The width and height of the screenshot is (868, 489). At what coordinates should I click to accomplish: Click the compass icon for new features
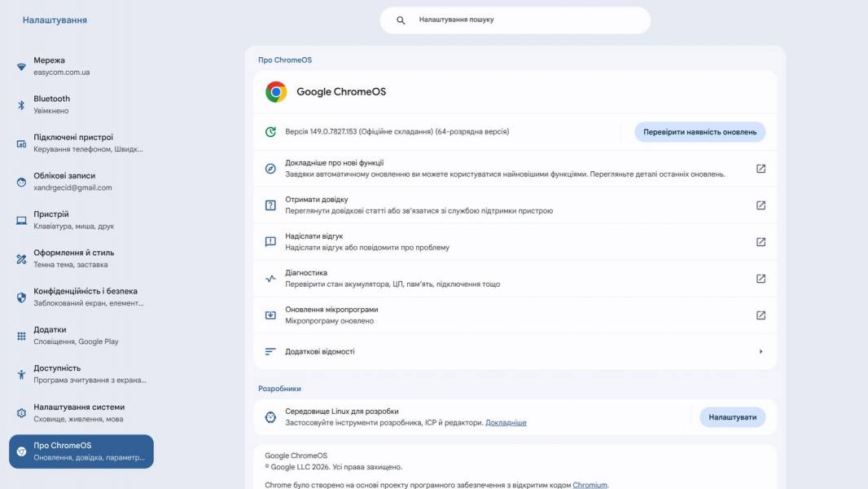[x=270, y=169]
